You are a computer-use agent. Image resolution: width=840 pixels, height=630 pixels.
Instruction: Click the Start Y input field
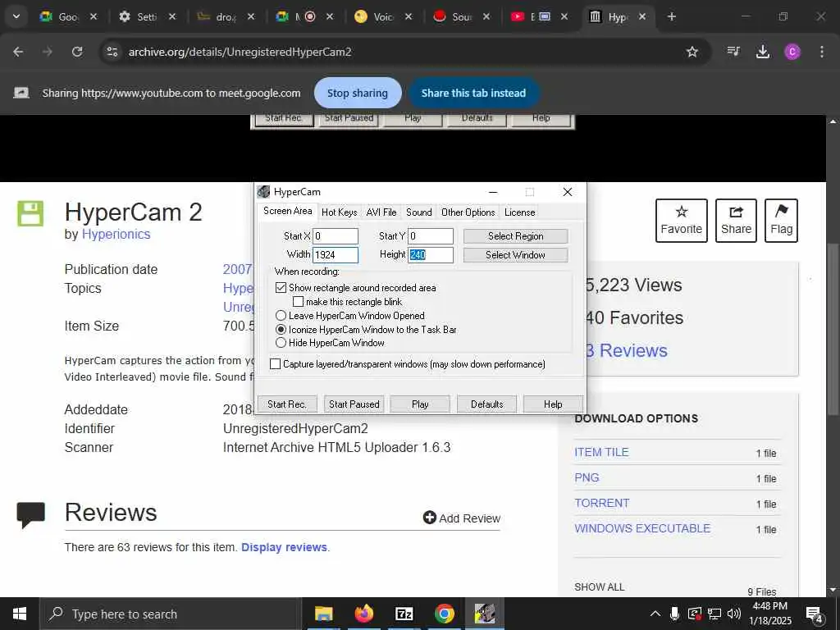click(431, 236)
